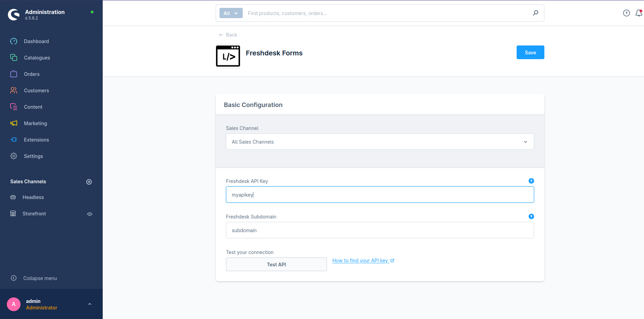The width and height of the screenshot is (644, 319).
Task: Click the admin avatar circle
Action: click(14, 304)
